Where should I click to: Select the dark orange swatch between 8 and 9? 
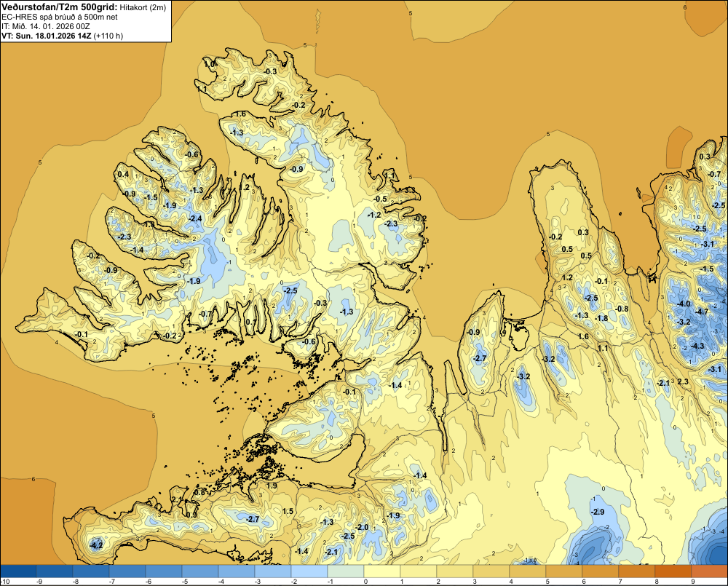tap(673, 571)
